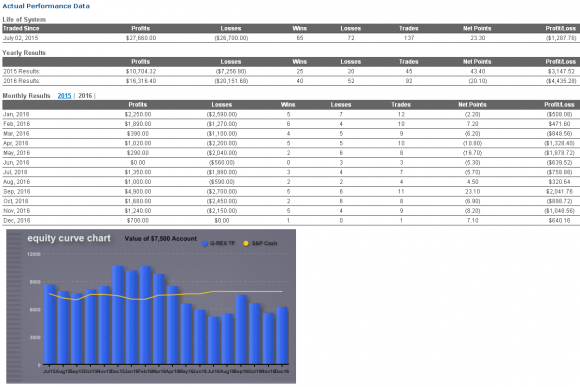The width and height of the screenshot is (580, 387).
Task: Click the 'Traded Since' column header
Action: [21, 28]
